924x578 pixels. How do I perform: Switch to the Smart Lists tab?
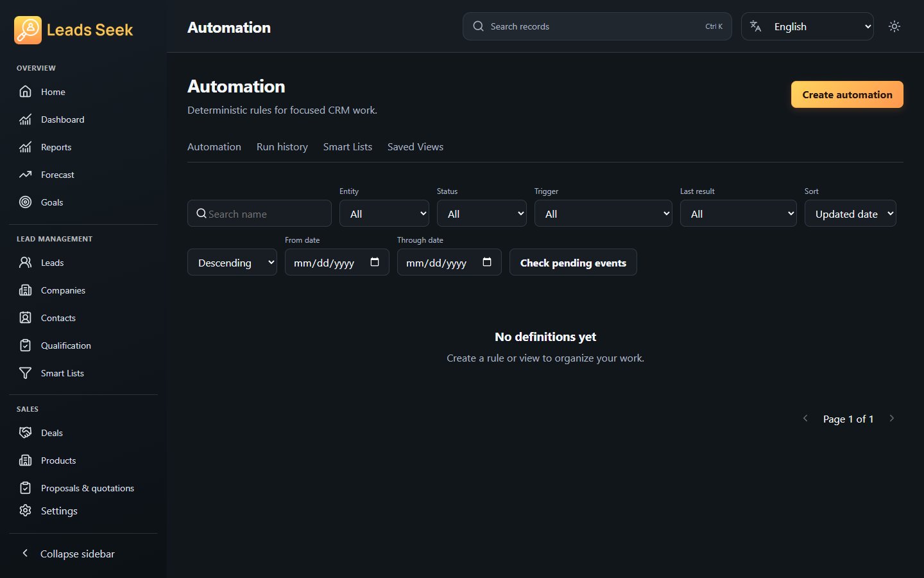[348, 147]
